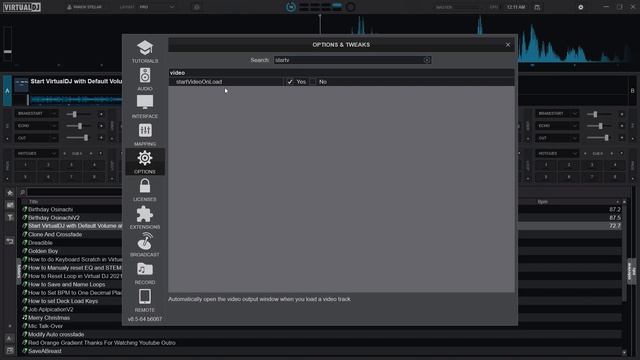Select track Mic Talk-Over
This screenshot has height=360, width=640.
point(45,326)
